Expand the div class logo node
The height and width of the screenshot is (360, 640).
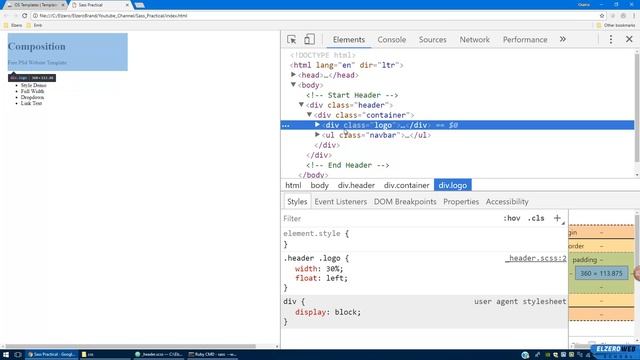318,124
